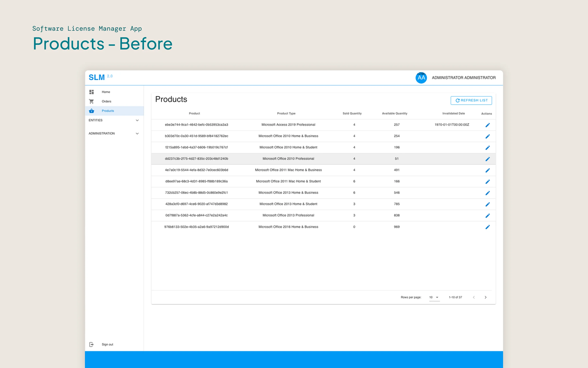Click the SLM logo in the header
588x368 pixels.
96,77
